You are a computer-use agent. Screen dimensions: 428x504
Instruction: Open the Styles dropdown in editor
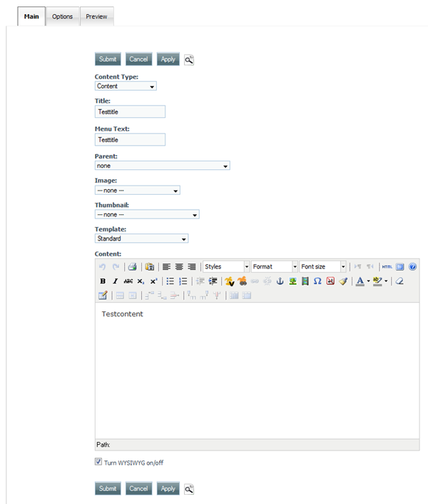click(x=226, y=266)
